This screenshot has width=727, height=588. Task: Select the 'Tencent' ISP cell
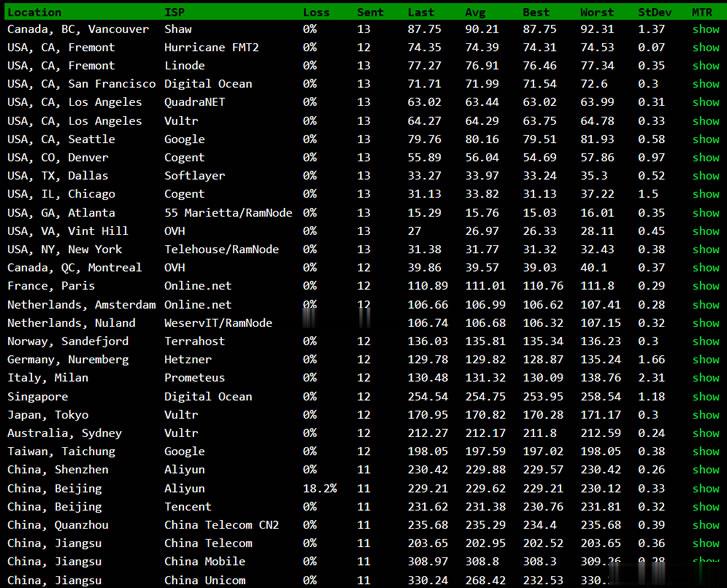[x=188, y=507]
